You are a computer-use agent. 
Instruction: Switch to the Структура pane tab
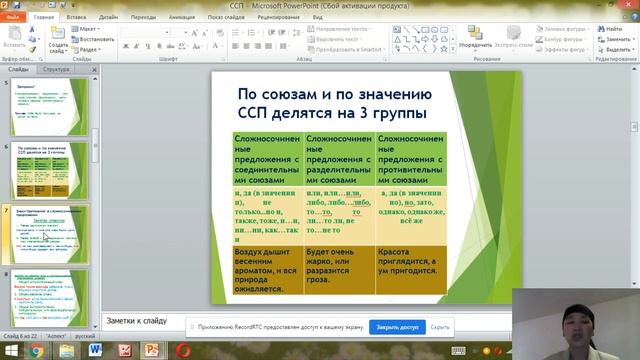tap(56, 69)
